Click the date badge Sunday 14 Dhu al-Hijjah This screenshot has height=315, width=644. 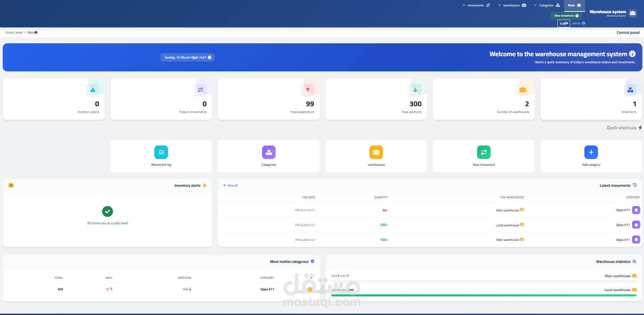point(188,57)
